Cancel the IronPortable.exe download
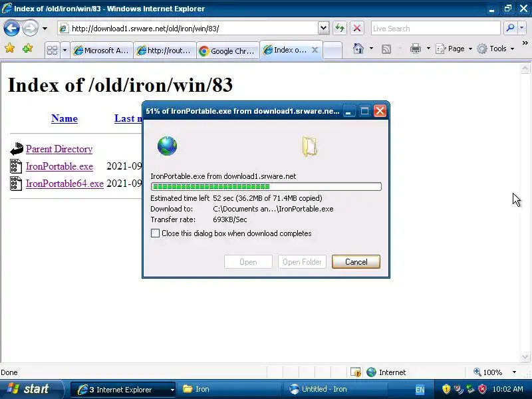Image resolution: width=532 pixels, height=399 pixels. pos(356,261)
